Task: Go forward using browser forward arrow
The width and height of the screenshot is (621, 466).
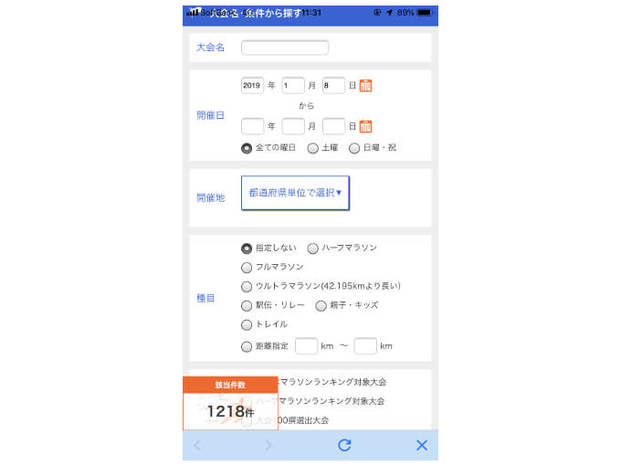Action: (x=269, y=445)
